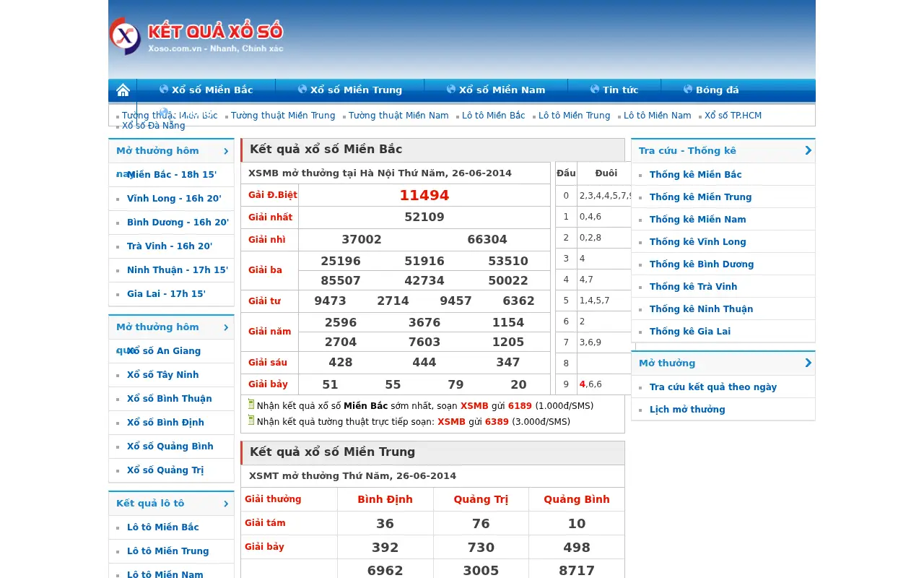Image resolution: width=924 pixels, height=578 pixels.
Task: Go to Lô tô Miền Bắc submenu link
Action: click(494, 116)
